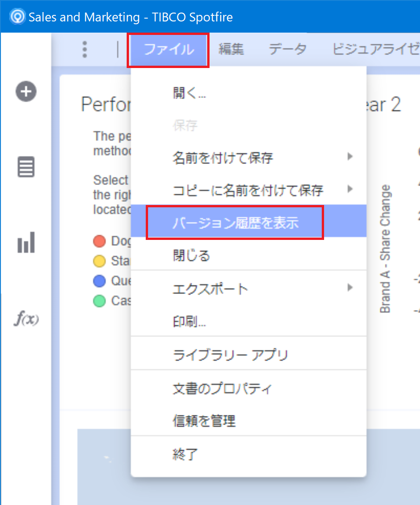Choose 開く... from the file menu

tap(249, 93)
